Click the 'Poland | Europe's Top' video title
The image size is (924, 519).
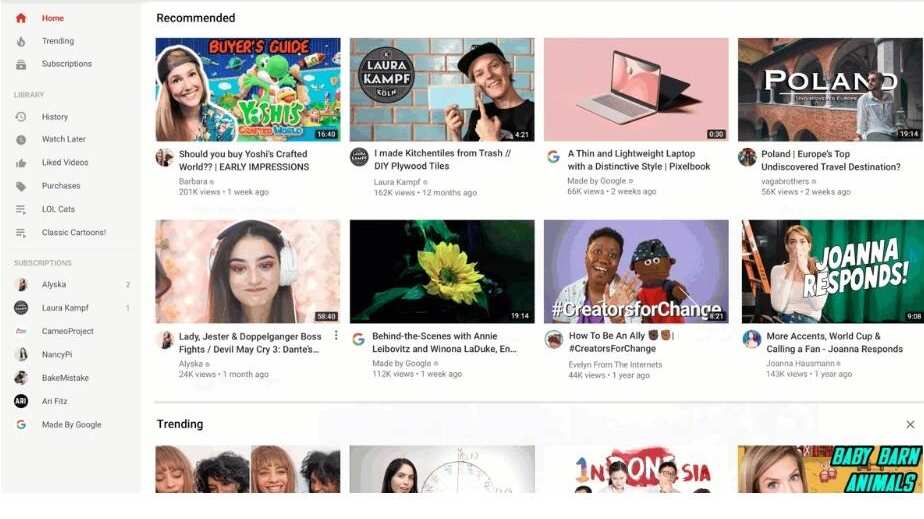(x=805, y=154)
